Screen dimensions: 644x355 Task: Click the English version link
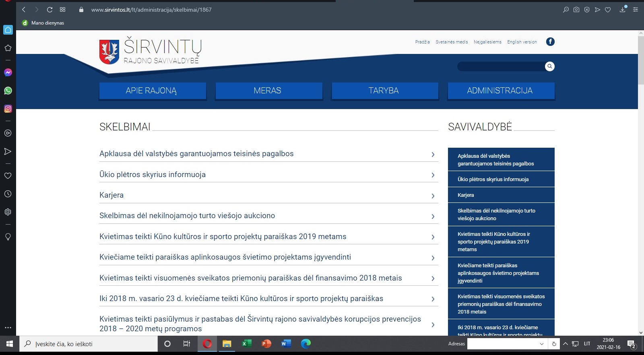click(x=522, y=42)
